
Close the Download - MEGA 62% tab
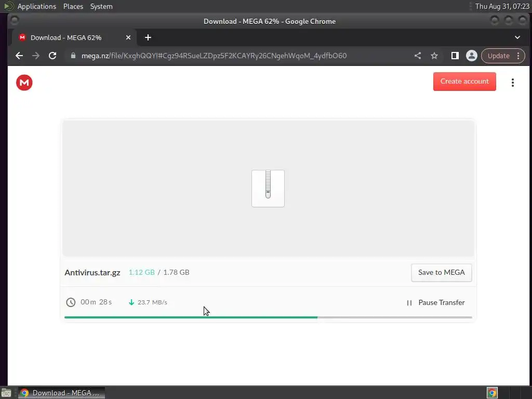point(128,37)
